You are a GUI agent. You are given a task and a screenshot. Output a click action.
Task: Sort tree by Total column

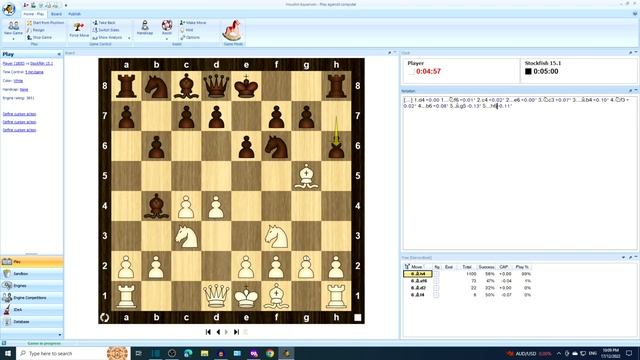point(467,267)
